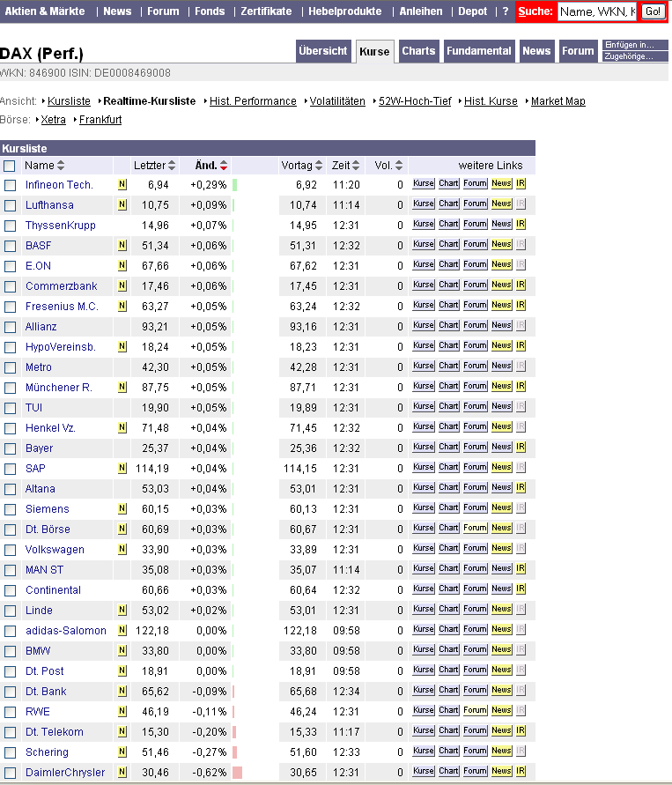
Task: Open the News icon for TUI
Action: click(x=501, y=406)
